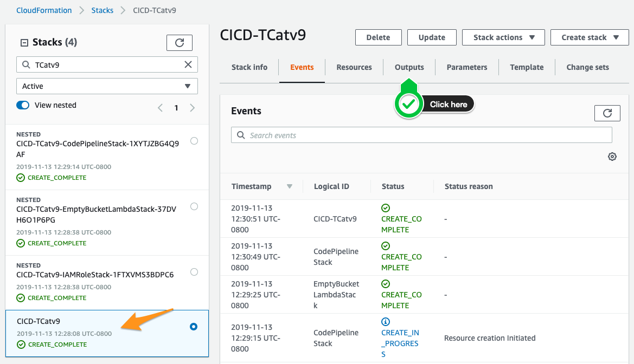
Task: Click the CICD-TCatv9 breadcrumb text
Action: 155,10
